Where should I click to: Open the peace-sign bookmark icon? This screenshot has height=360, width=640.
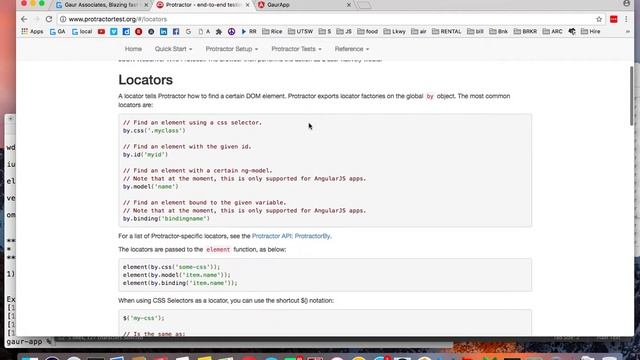pyautogui.click(x=231, y=31)
